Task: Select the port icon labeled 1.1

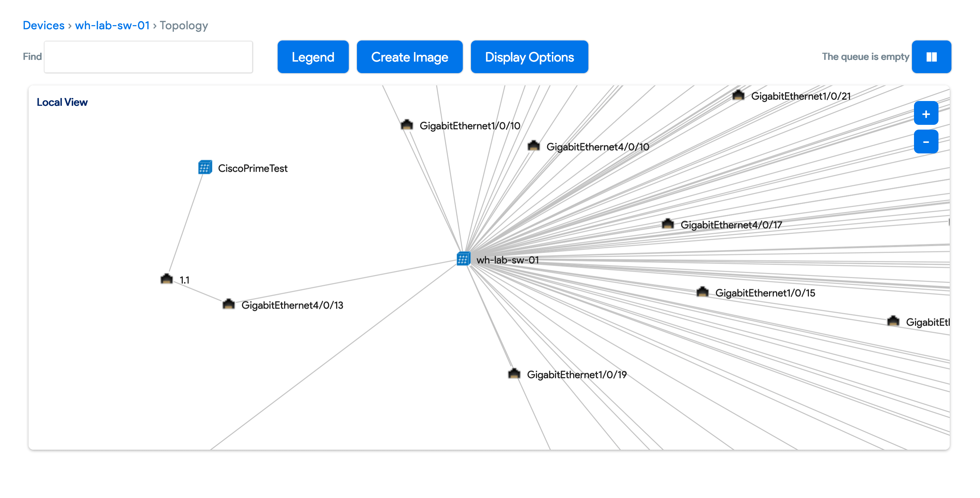Action: point(166,279)
